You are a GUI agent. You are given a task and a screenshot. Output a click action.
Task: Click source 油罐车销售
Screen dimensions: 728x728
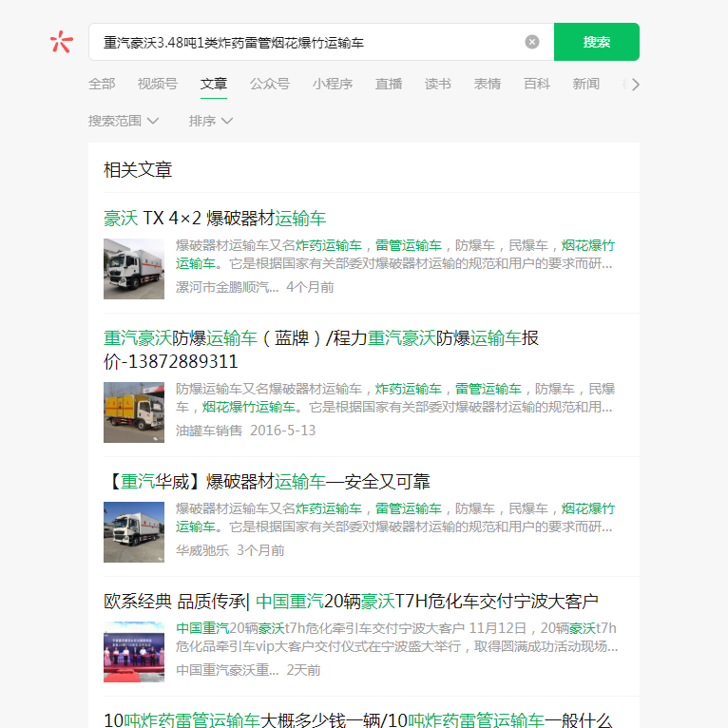(209, 431)
